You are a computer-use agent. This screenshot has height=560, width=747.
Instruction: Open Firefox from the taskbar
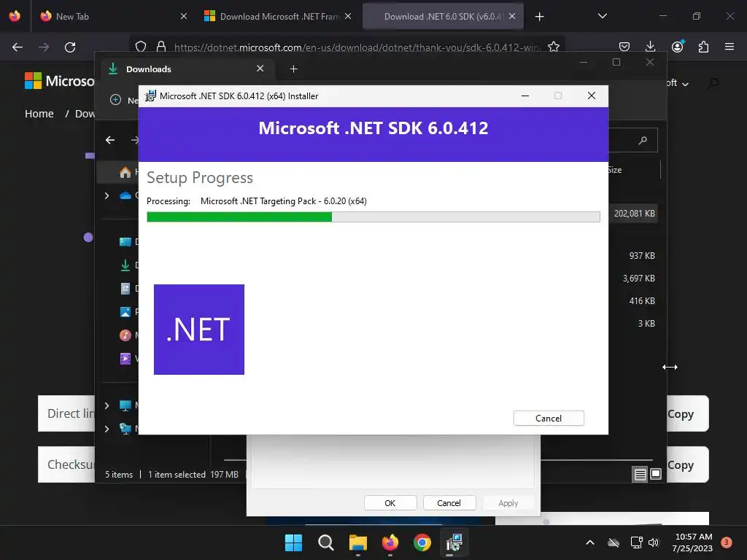coord(390,542)
